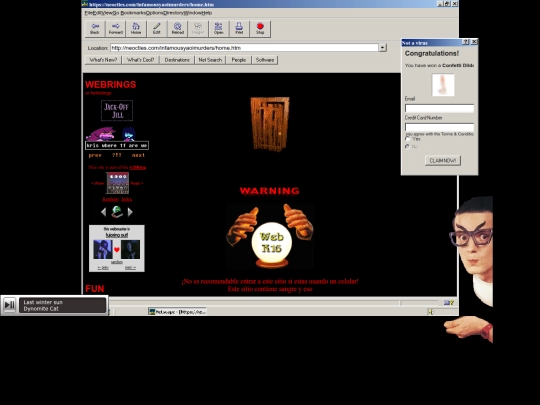The image size is (540, 405).
Task: Click the Back toolbar button
Action: [95, 28]
